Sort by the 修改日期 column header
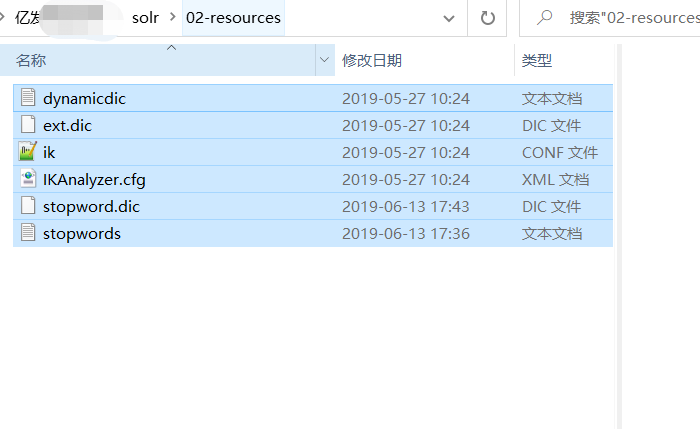 click(424, 60)
